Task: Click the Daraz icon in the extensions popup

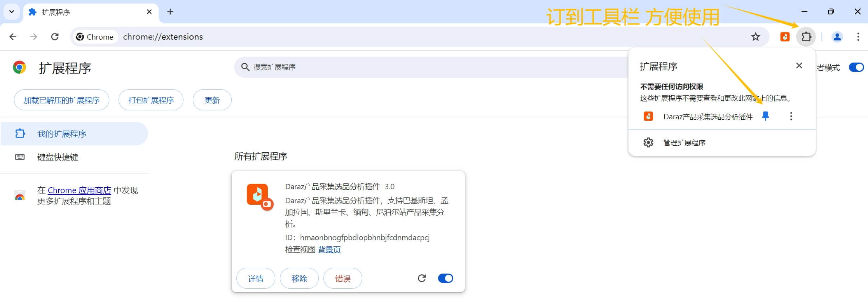Action: pyautogui.click(x=648, y=116)
